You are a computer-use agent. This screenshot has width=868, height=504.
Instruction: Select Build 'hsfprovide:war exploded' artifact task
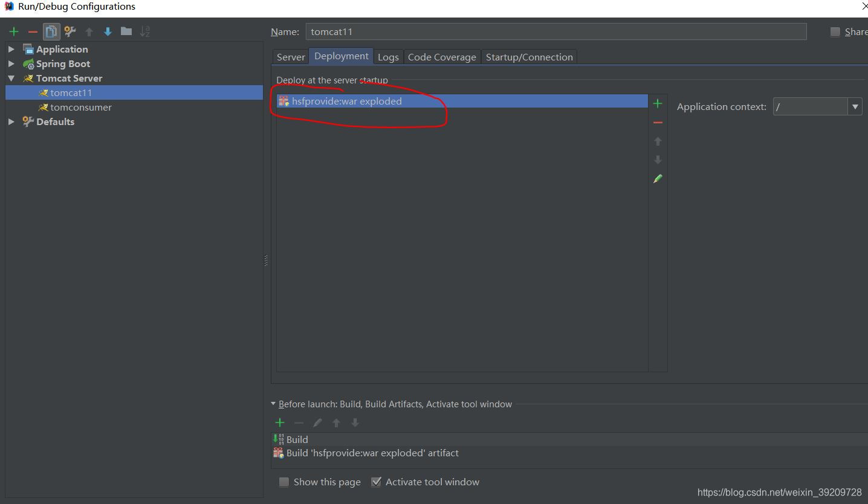point(569,453)
